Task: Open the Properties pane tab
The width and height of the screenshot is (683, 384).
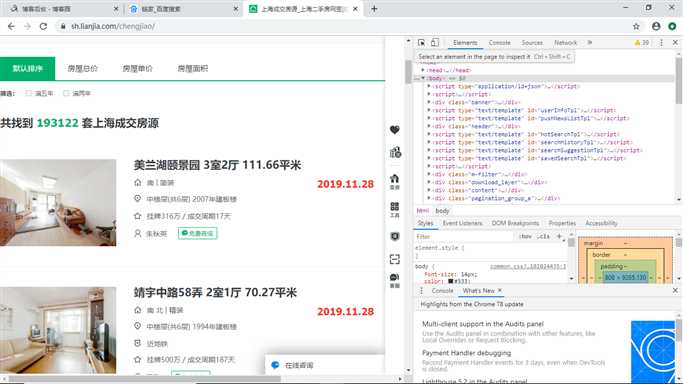Action: click(x=562, y=223)
